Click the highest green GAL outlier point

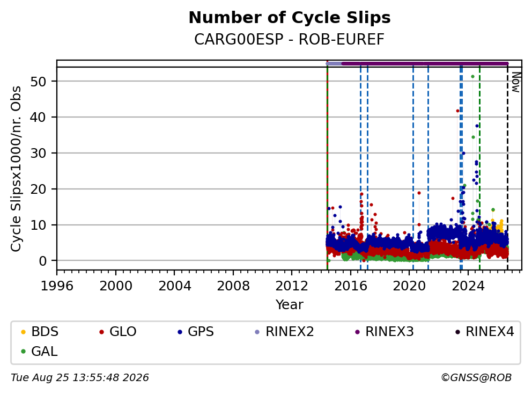[472, 77]
